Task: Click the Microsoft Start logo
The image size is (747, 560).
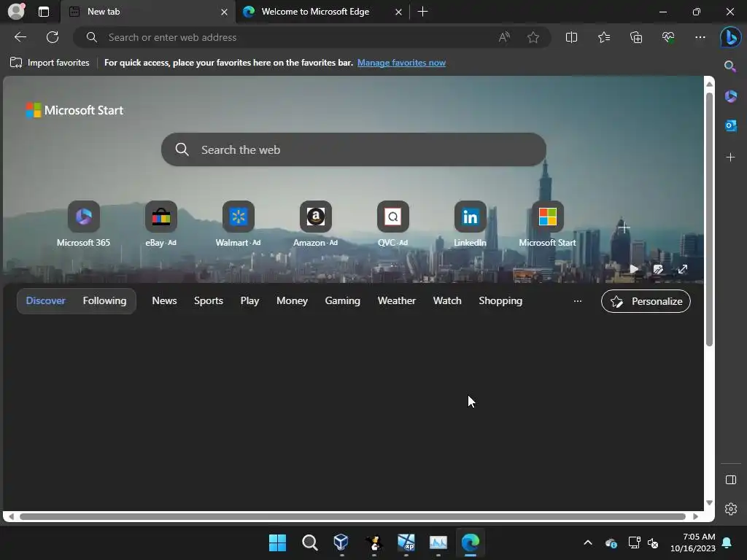Action: (x=75, y=110)
